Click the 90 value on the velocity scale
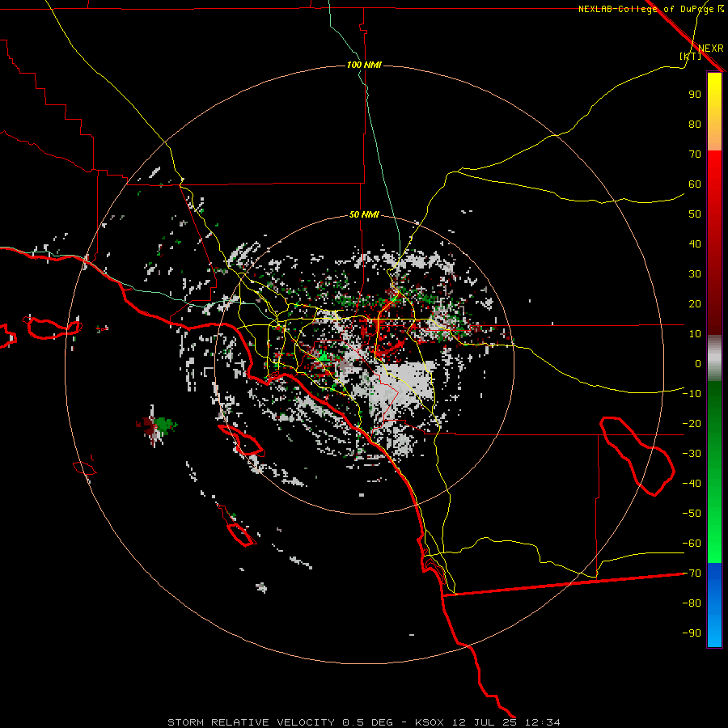This screenshot has height=728, width=728. coord(695,95)
